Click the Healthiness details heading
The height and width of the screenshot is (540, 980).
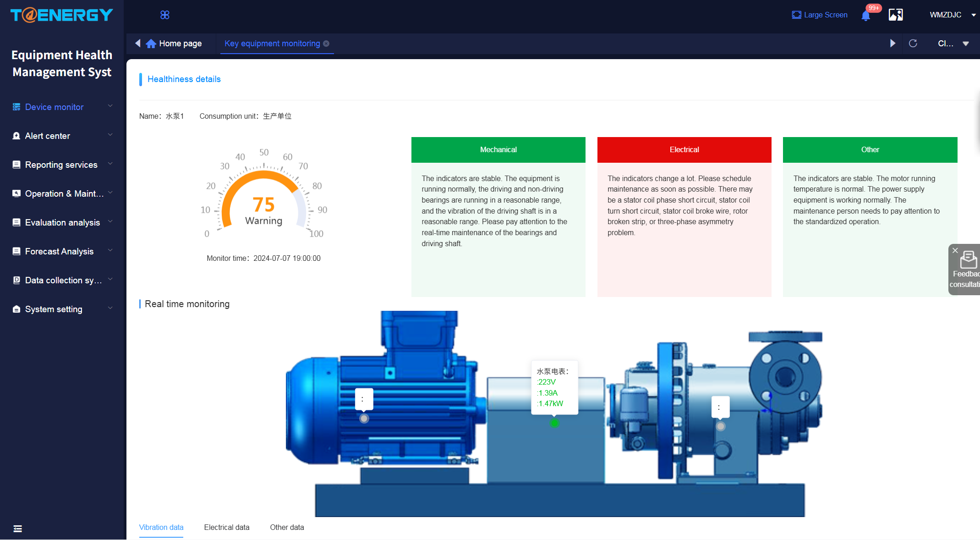click(x=184, y=79)
